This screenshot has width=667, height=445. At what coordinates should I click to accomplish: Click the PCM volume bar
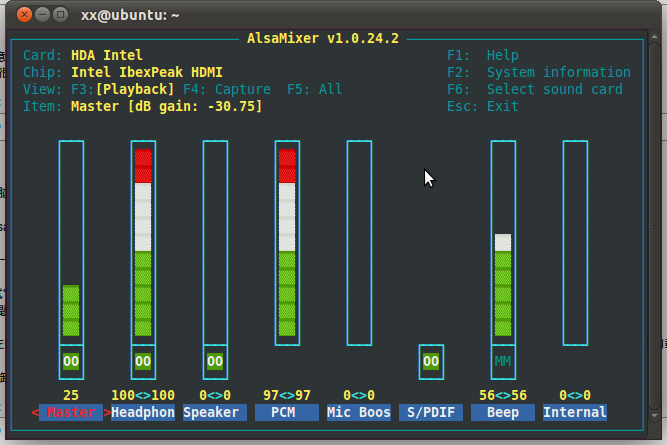(x=287, y=242)
